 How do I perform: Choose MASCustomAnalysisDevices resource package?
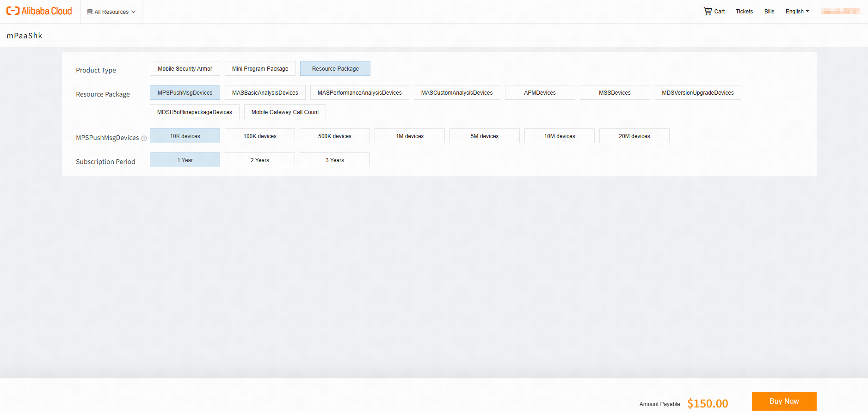pyautogui.click(x=457, y=92)
